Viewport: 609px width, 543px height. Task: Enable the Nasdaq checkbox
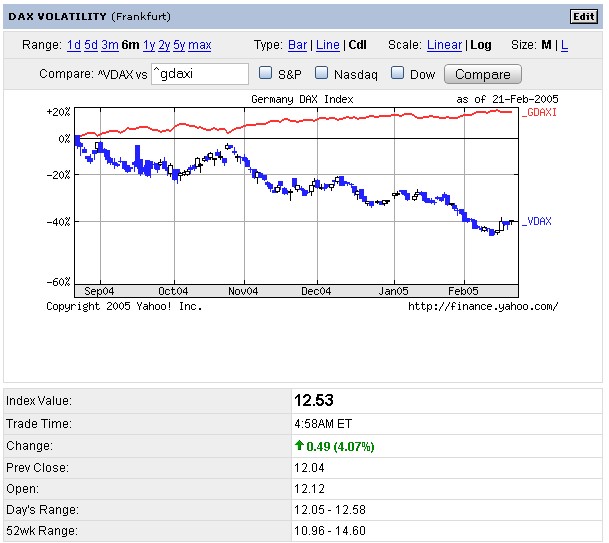click(x=321, y=73)
